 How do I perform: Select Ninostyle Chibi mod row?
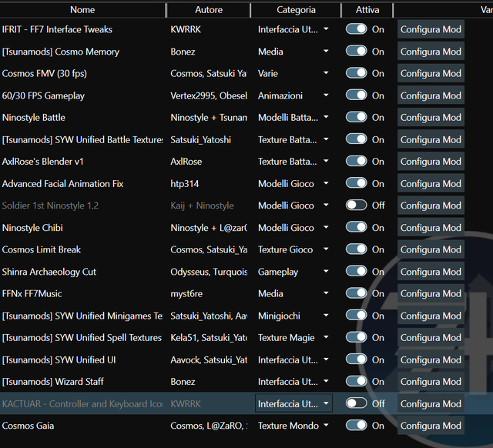pos(32,227)
